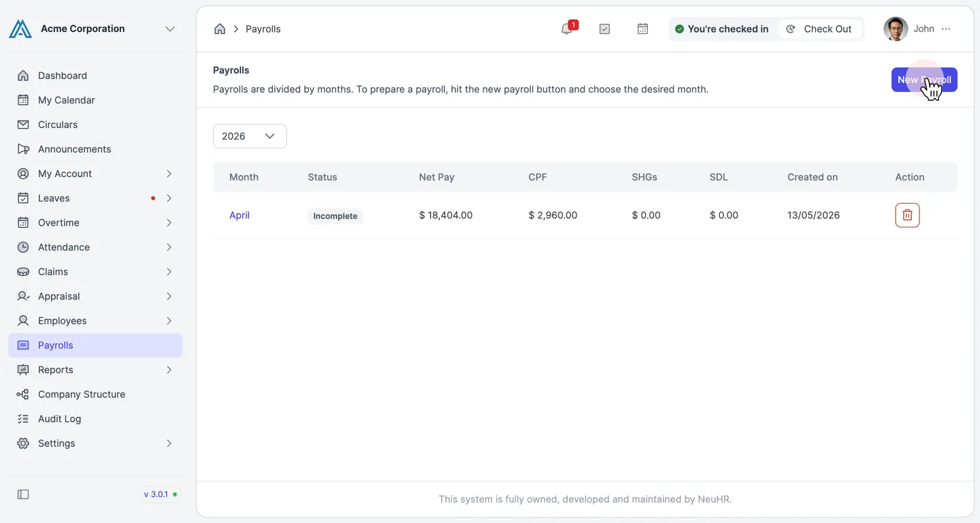The width and height of the screenshot is (980, 523).
Task: Expand the Claims submenu chevron
Action: (169, 272)
